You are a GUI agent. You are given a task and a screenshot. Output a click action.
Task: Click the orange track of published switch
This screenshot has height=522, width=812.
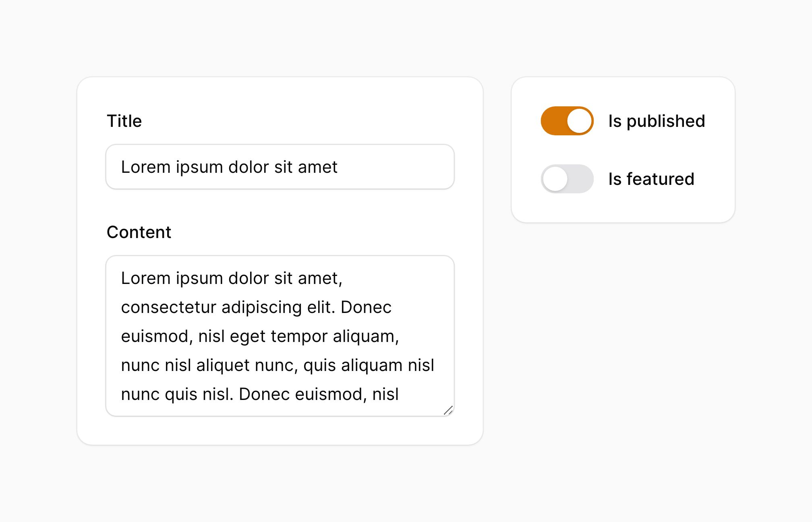coord(554,121)
